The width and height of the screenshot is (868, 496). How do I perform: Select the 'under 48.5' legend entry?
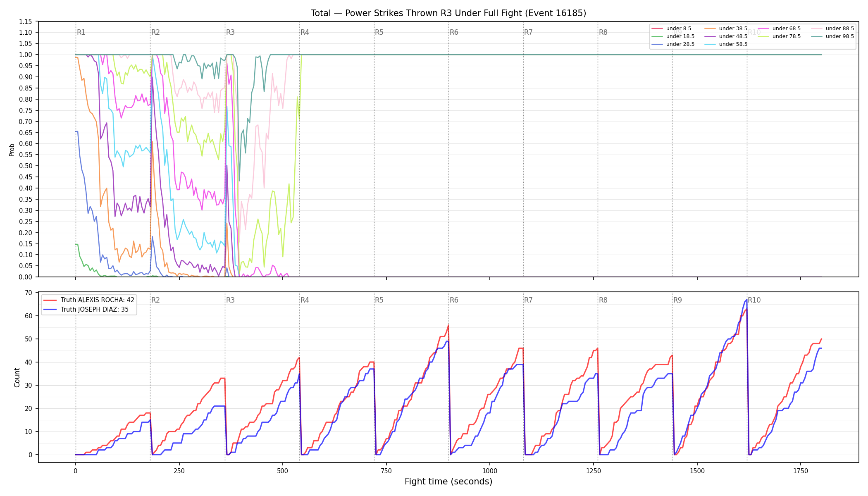pos(726,36)
